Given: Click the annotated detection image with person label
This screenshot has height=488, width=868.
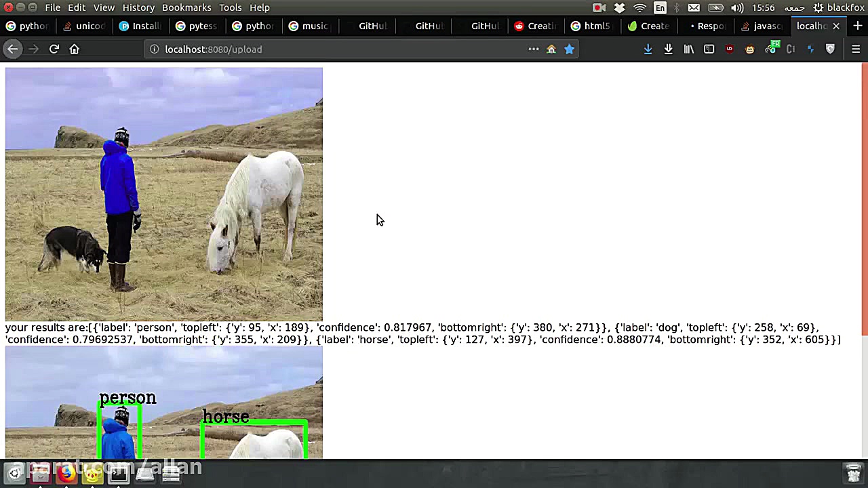Looking at the screenshot, I should [x=164, y=403].
